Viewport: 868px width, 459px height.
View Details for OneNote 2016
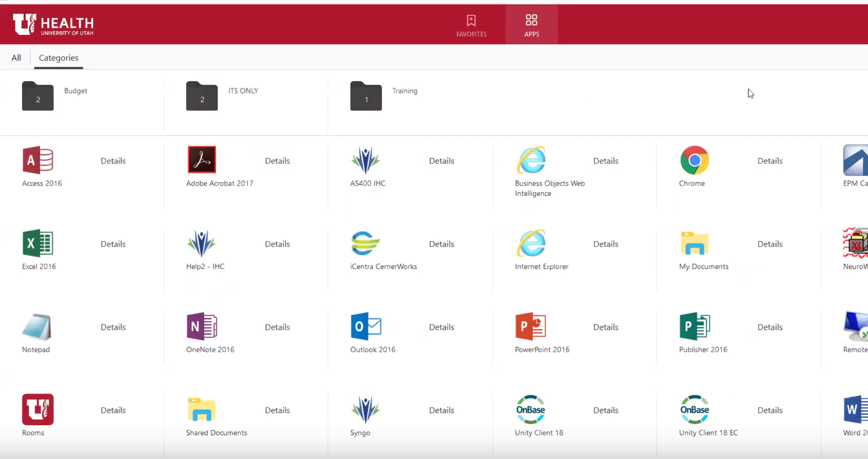click(x=278, y=327)
